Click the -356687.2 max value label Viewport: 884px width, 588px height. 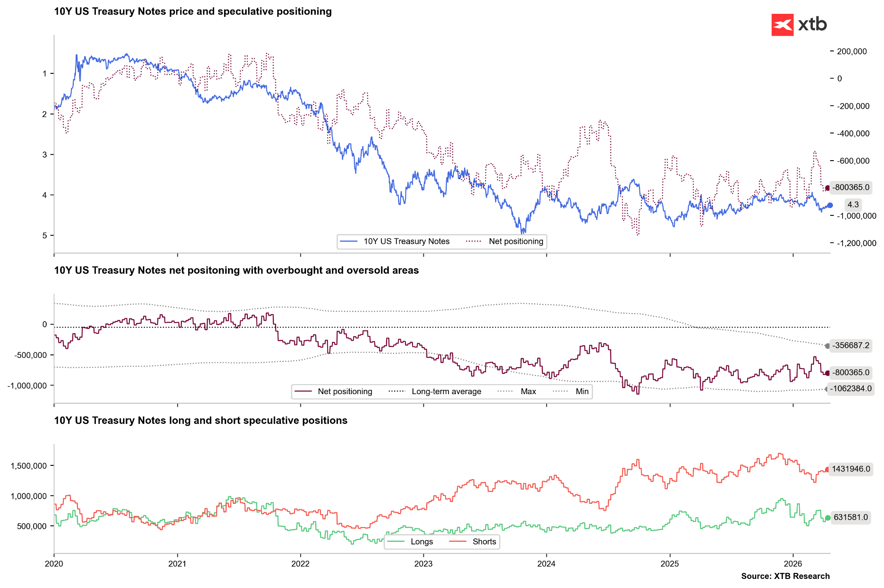click(x=851, y=345)
